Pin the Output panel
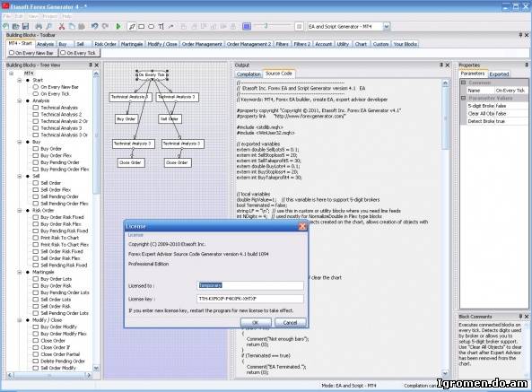Viewport: 532px width, 392px height. tap(441, 65)
